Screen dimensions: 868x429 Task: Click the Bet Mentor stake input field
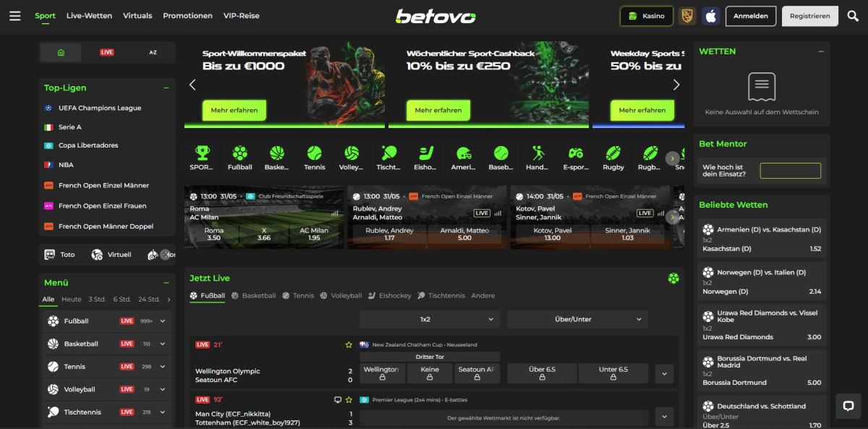click(x=790, y=171)
